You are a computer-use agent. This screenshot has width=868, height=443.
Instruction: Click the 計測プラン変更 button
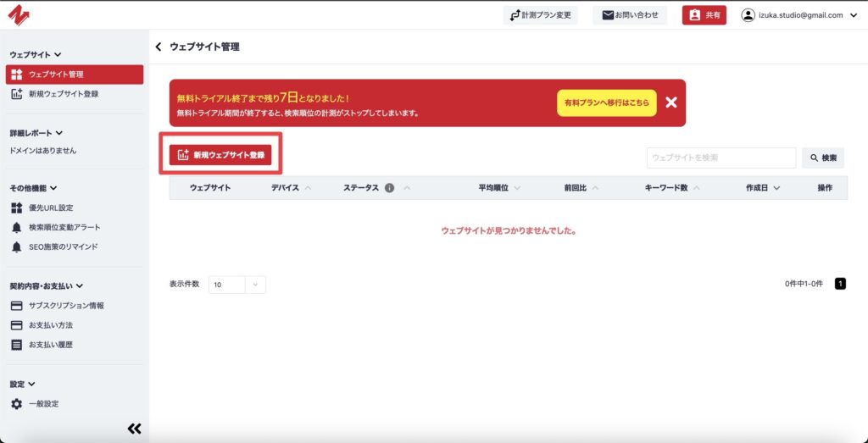540,15
